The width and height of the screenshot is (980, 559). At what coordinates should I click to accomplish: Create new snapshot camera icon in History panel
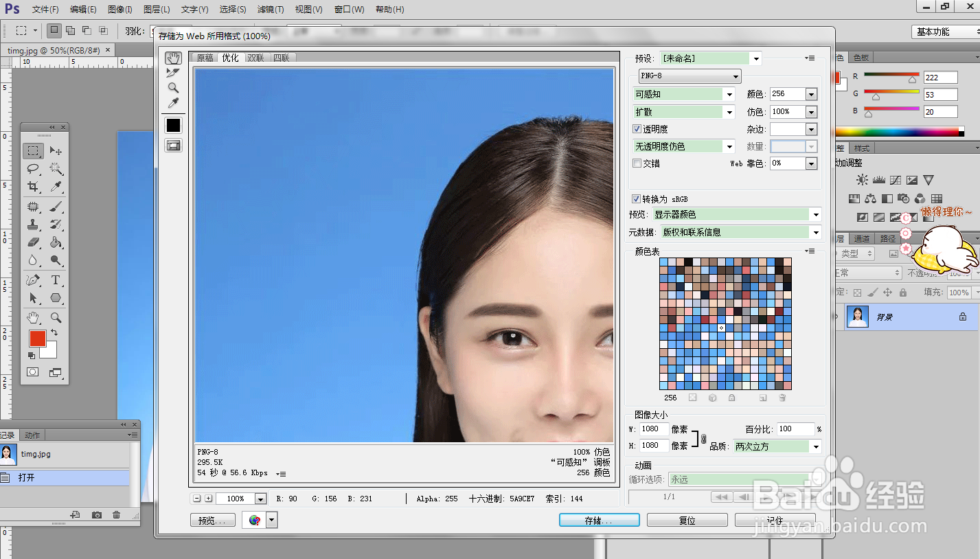pyautogui.click(x=97, y=515)
